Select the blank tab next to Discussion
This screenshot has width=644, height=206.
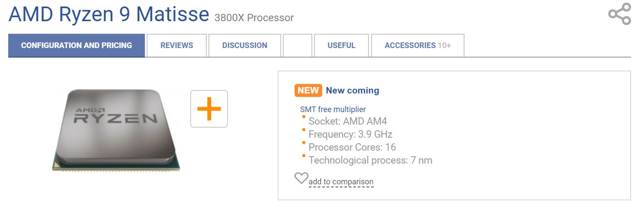click(x=298, y=45)
